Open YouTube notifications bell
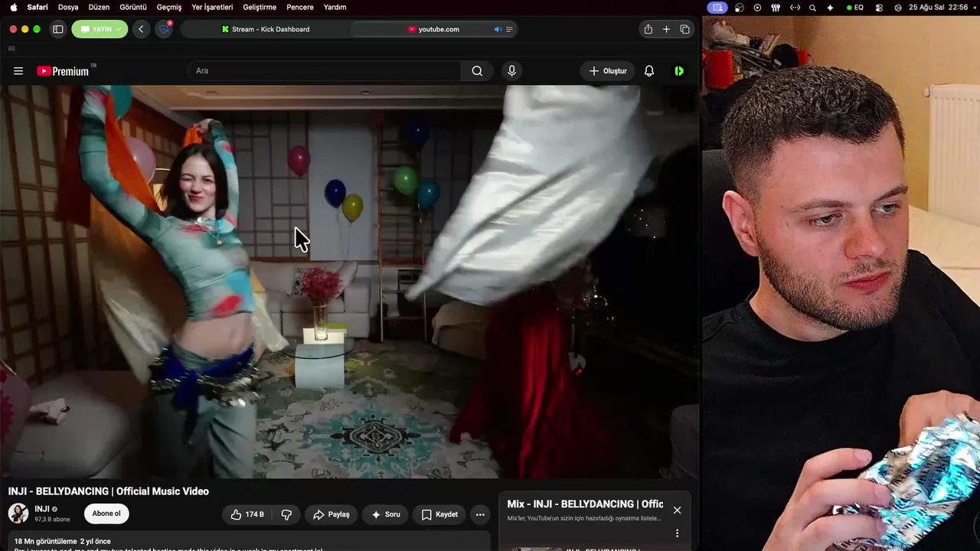 point(649,71)
